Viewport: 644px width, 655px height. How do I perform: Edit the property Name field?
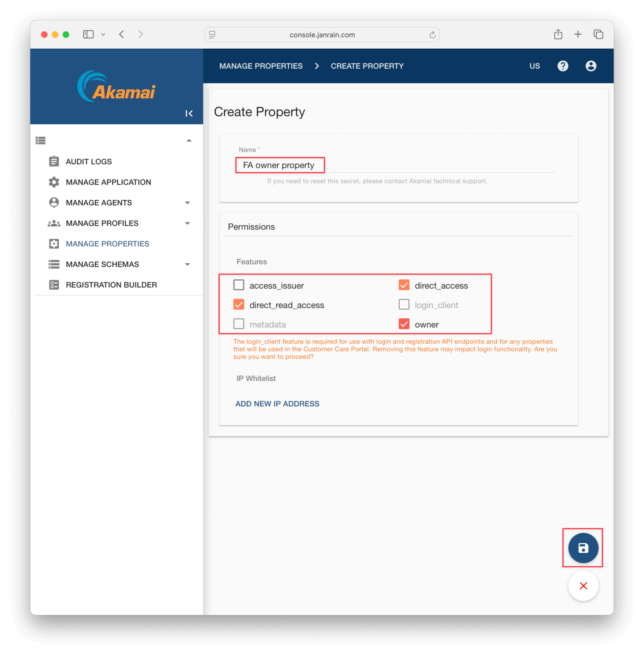pos(279,165)
